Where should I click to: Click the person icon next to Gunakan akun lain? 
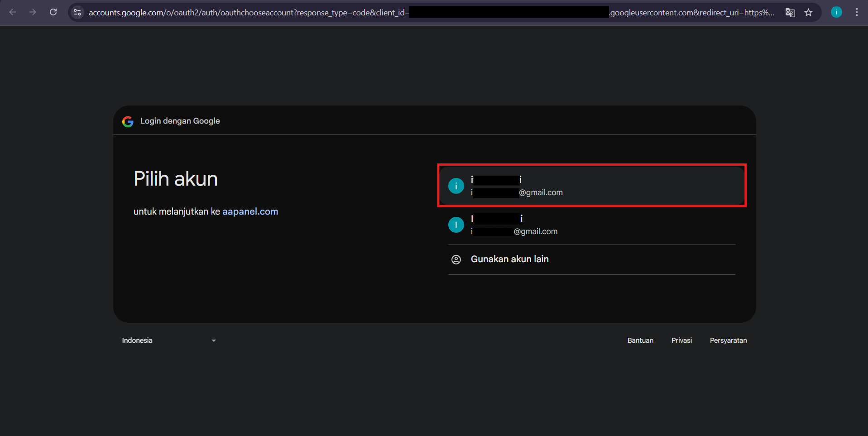pos(456,259)
